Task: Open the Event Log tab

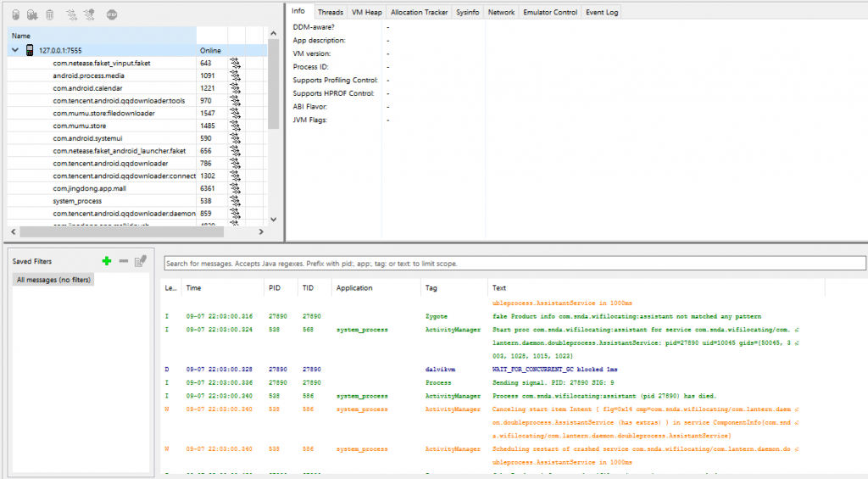Action: coord(602,12)
